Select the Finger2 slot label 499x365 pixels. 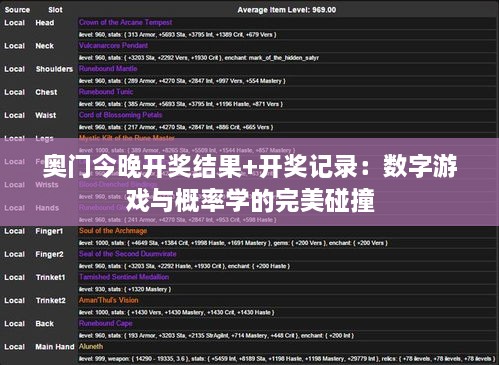(49, 254)
